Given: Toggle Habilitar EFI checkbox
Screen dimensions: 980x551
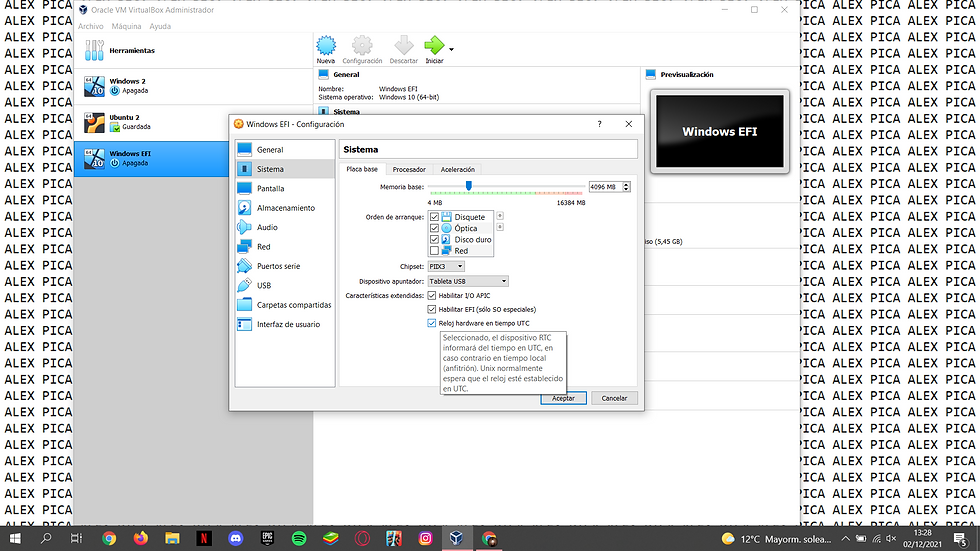Looking at the screenshot, I should click(x=432, y=309).
